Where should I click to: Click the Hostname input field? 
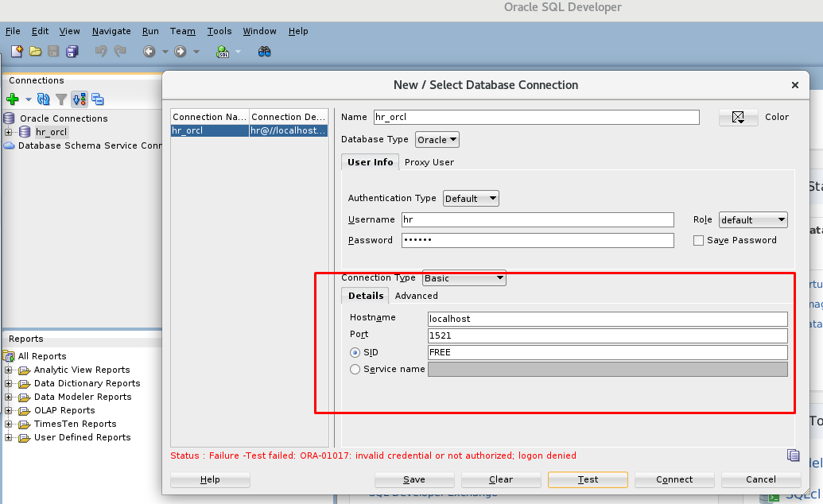pos(608,319)
